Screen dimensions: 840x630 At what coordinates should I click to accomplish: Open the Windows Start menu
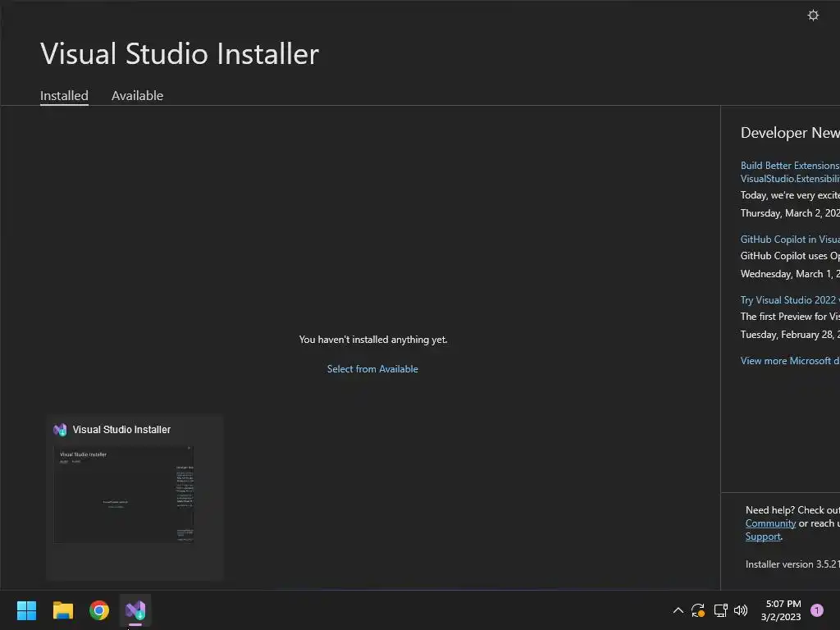pyautogui.click(x=26, y=610)
